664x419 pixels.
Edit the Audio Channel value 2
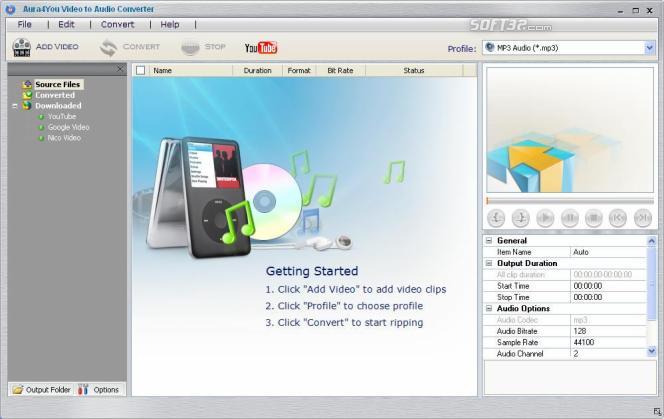[609, 354]
